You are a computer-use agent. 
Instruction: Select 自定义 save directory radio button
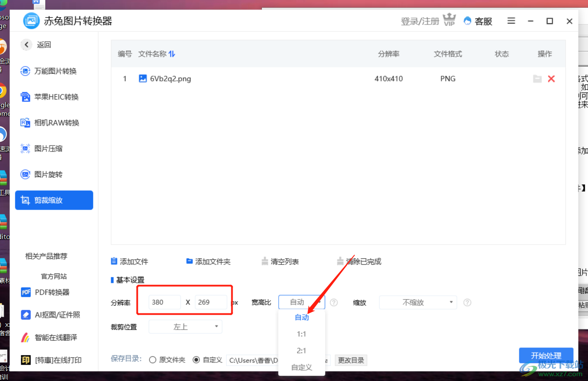click(196, 360)
